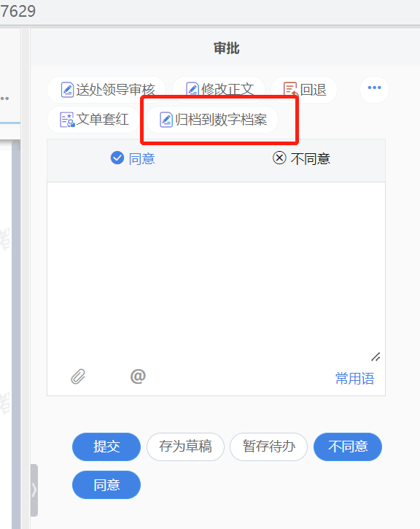Click the @ mention icon
Image resolution: width=420 pixels, height=529 pixels.
(138, 376)
